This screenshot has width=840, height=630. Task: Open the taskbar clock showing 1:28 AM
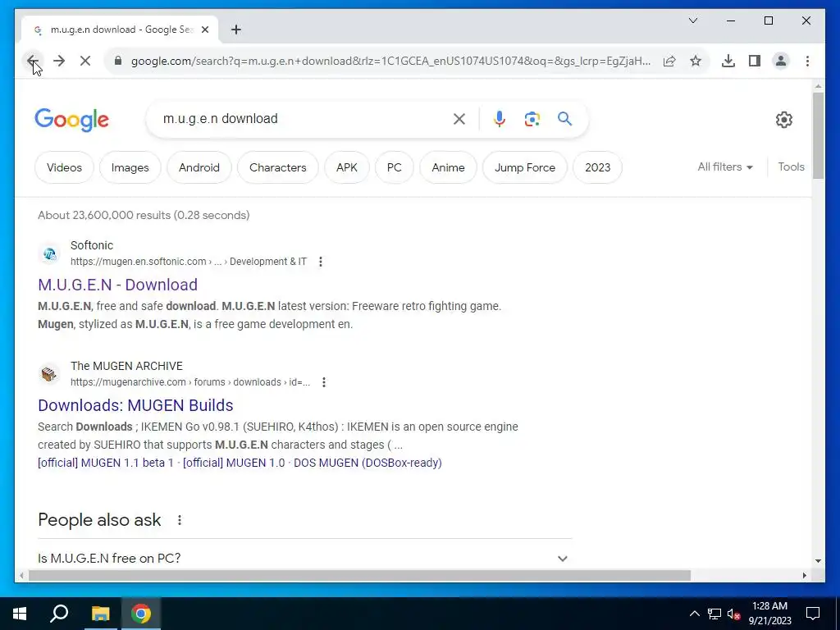769,614
